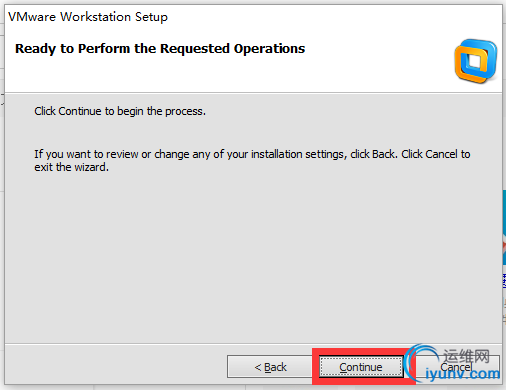Cancel the VMware Workstation setup wizard
Viewport: 506px width, 390px height.
point(456,367)
